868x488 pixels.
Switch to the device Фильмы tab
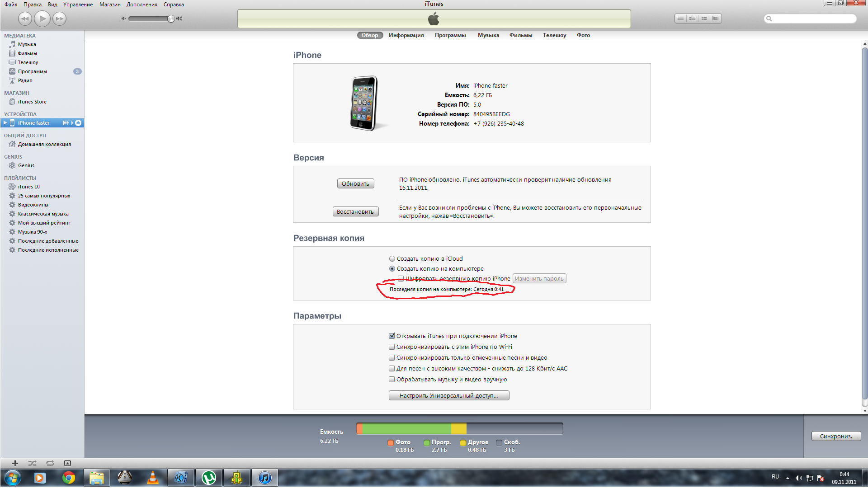(521, 35)
